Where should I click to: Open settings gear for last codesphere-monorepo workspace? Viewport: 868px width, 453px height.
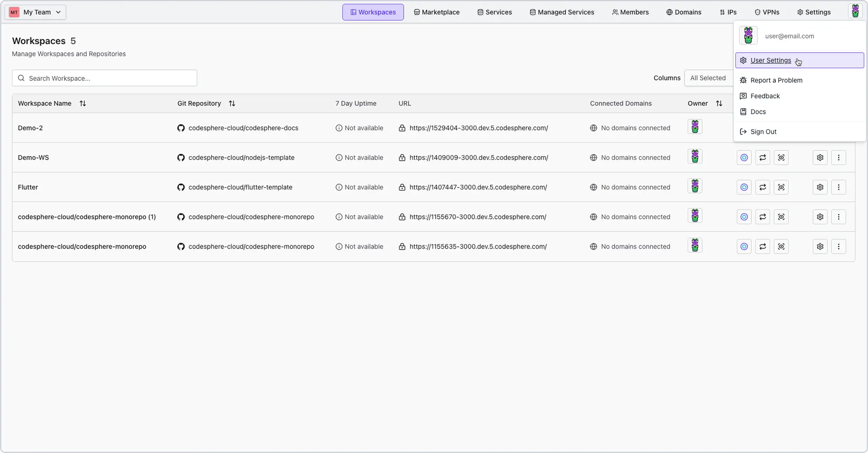click(820, 247)
